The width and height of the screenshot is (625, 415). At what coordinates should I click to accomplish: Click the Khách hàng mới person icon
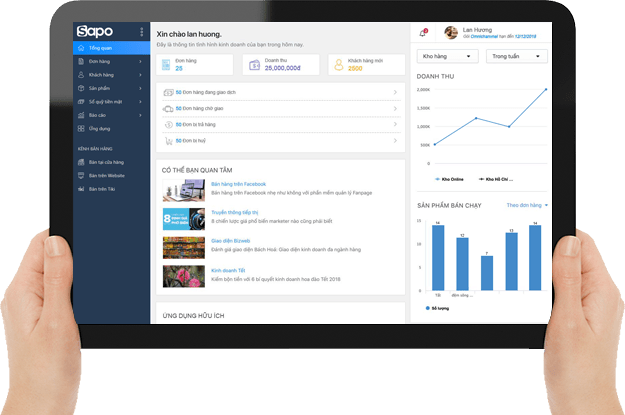[x=337, y=65]
